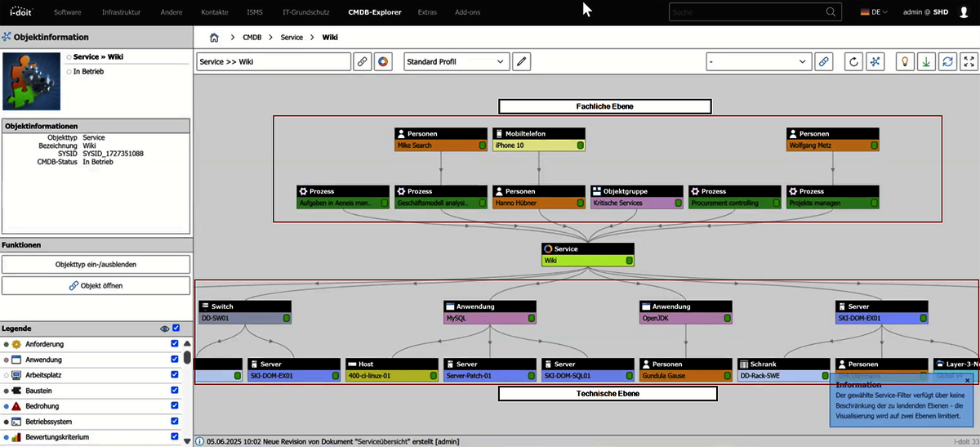Open the CMDB-Explorer menu
The image size is (980, 447).
click(x=374, y=12)
